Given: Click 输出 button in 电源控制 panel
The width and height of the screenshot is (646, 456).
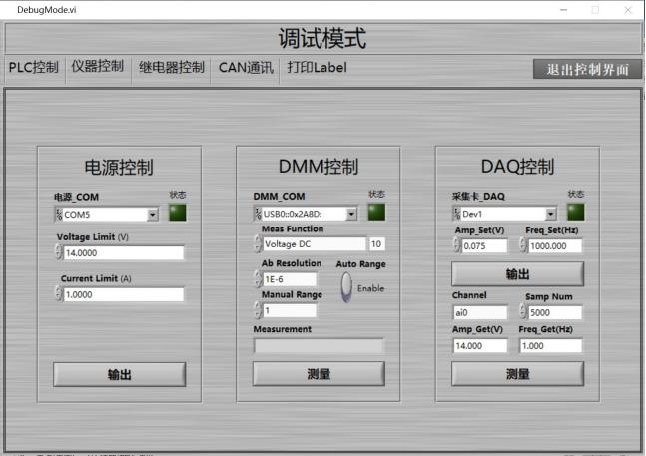Looking at the screenshot, I should click(119, 374).
